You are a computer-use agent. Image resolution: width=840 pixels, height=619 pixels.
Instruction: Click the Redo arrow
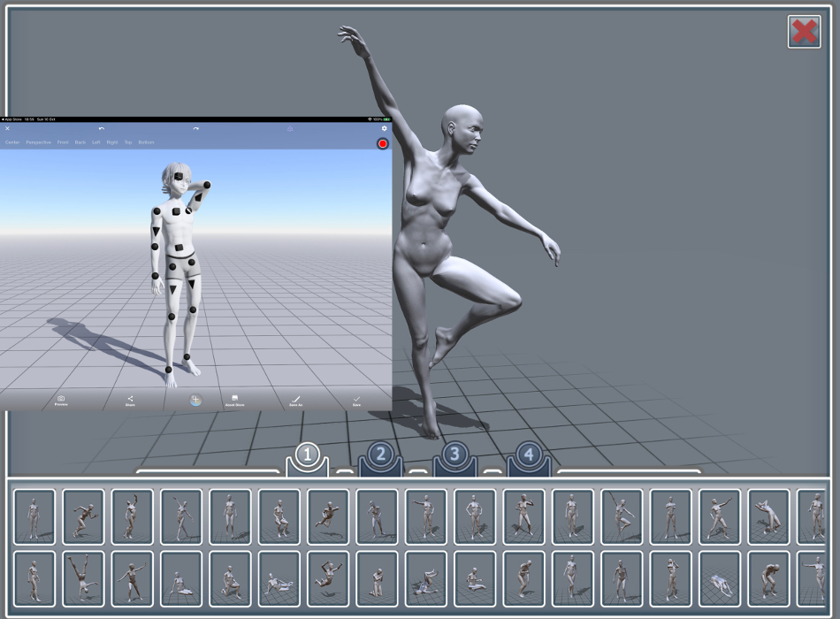(x=195, y=128)
